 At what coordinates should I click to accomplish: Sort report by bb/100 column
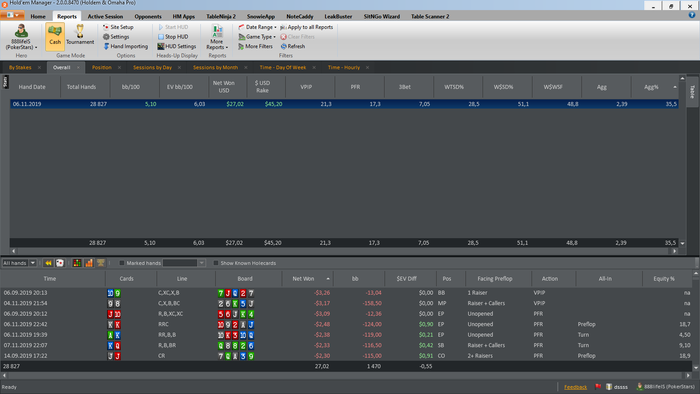[131, 87]
